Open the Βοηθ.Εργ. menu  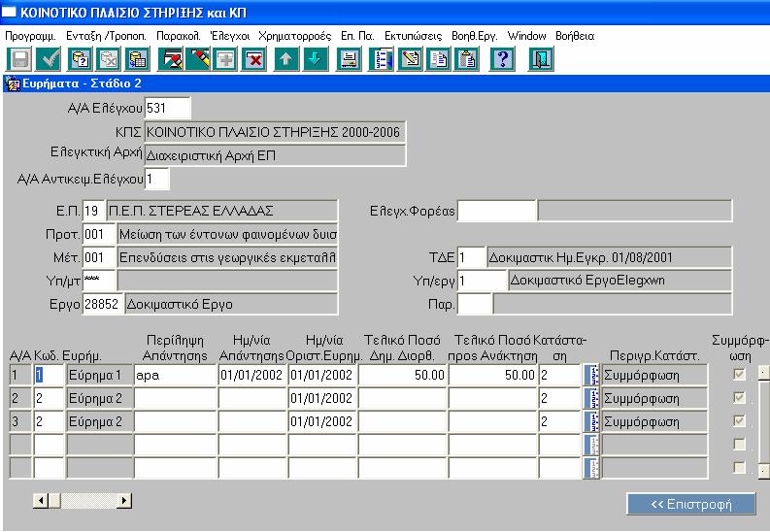[x=475, y=36]
